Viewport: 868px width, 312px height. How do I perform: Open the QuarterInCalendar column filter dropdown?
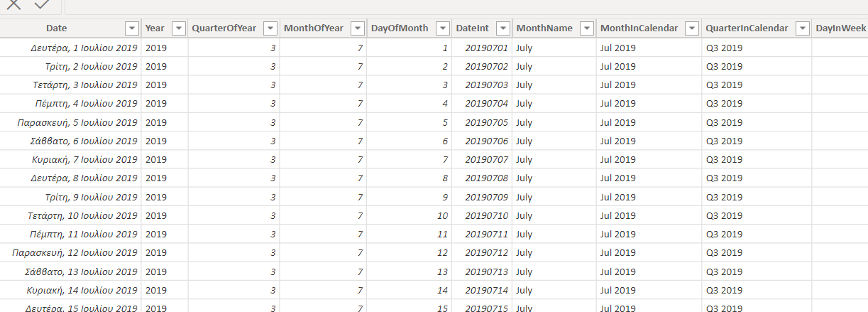[x=802, y=28]
